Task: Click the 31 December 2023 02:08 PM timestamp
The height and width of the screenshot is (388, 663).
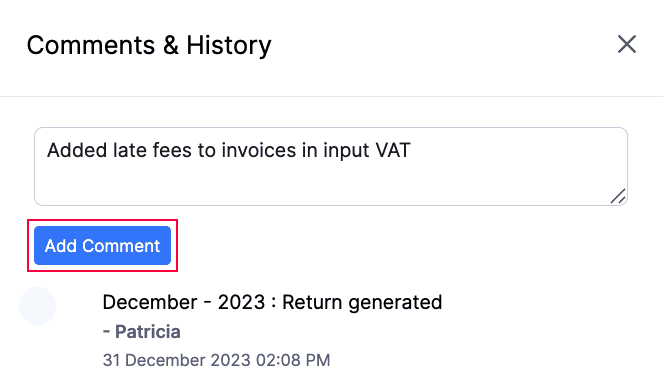Action: tap(216, 360)
